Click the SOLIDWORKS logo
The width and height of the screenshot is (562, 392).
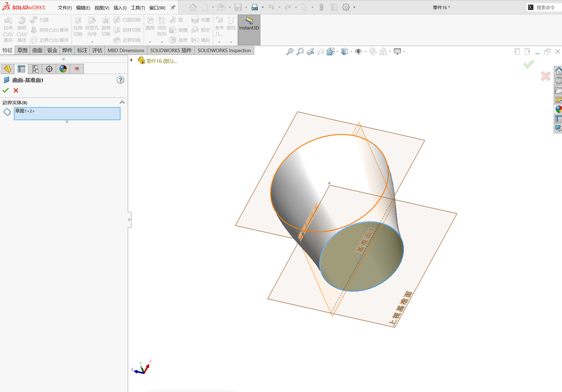click(24, 7)
